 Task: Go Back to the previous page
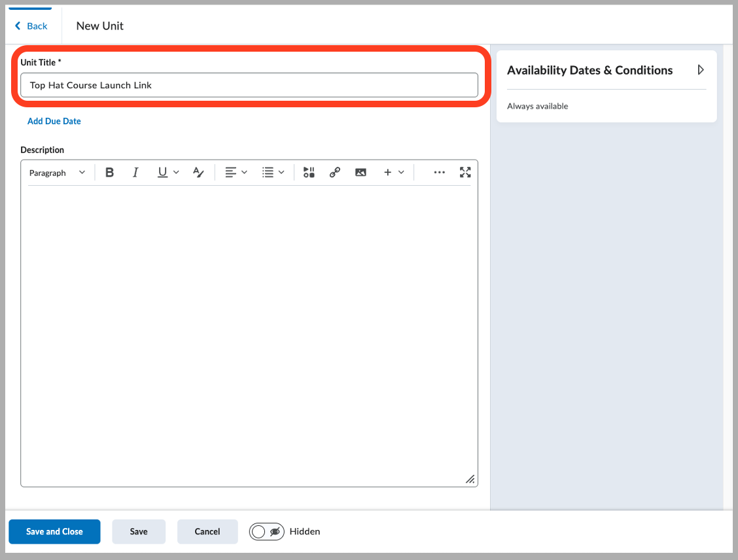(x=31, y=26)
